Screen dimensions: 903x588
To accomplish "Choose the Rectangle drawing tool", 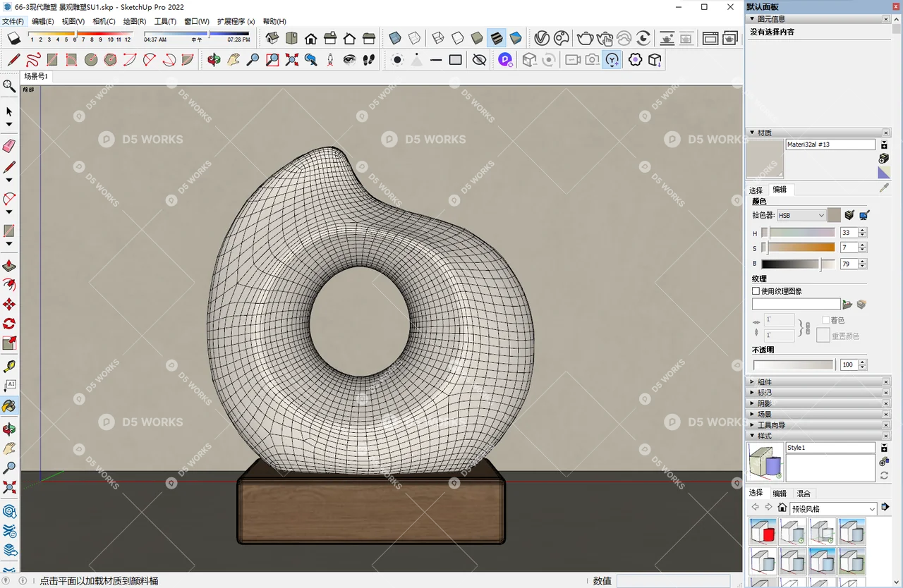I will click(x=52, y=60).
